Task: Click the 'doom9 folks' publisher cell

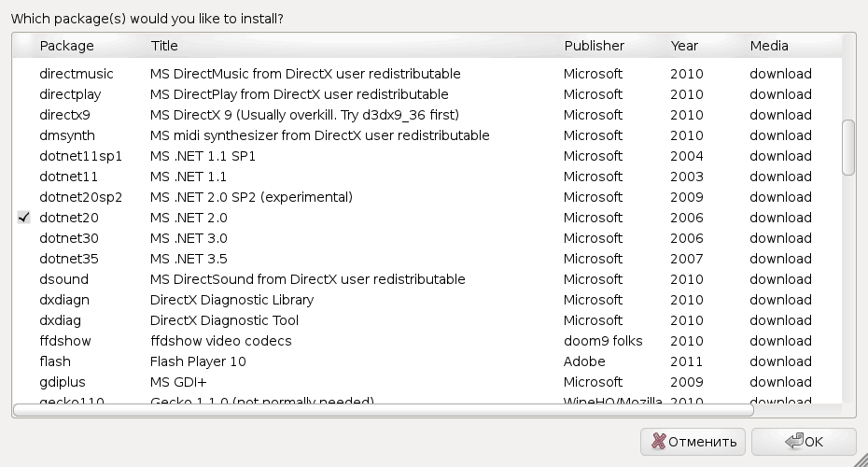Action: (x=603, y=341)
